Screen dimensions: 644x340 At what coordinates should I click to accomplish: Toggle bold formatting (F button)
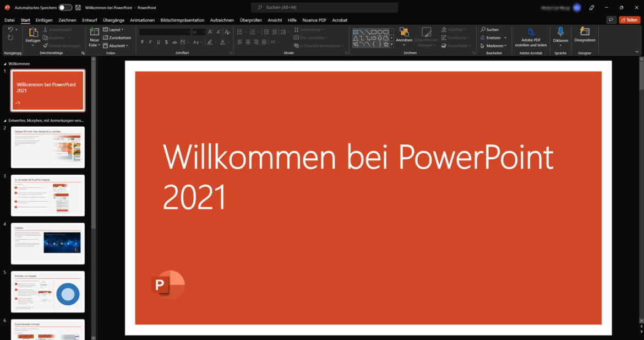pyautogui.click(x=142, y=42)
